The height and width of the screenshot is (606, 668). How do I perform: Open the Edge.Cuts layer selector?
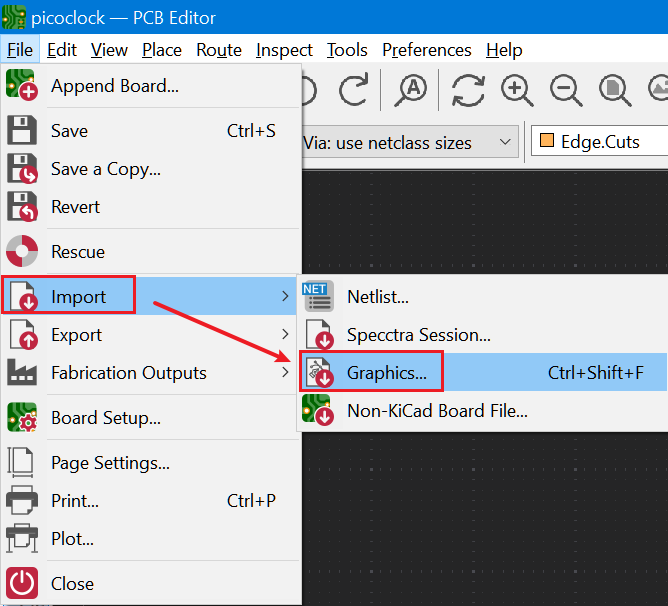599,141
